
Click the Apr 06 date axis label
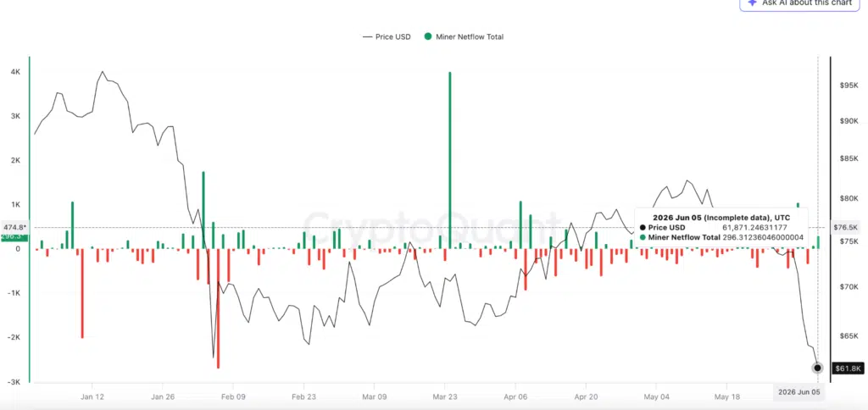515,396
